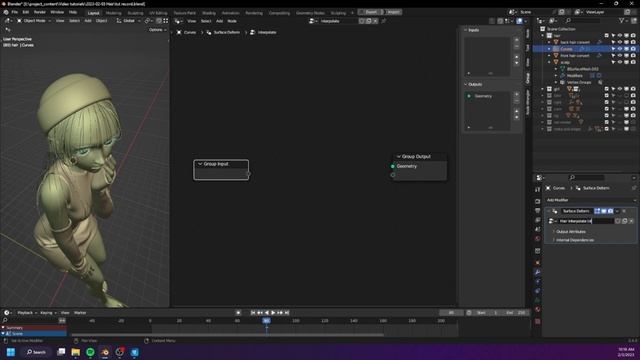Open the Render menu
640x360 pixels.
(x=40, y=12)
